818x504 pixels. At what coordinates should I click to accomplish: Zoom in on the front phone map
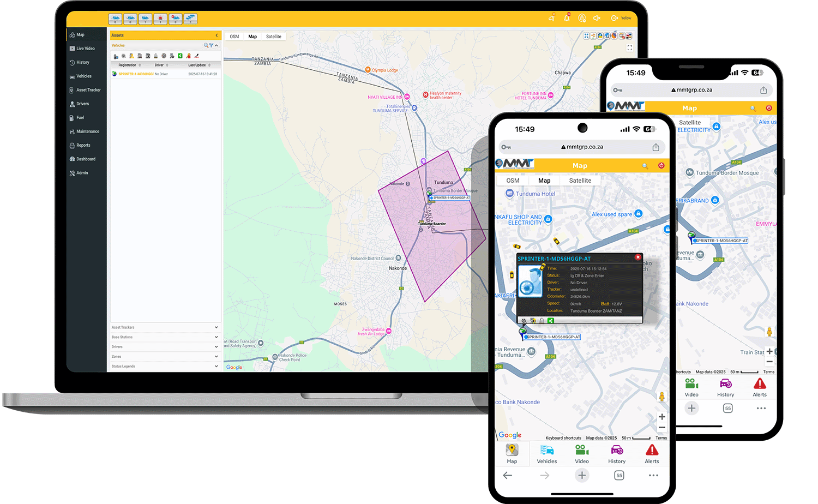[661, 417]
